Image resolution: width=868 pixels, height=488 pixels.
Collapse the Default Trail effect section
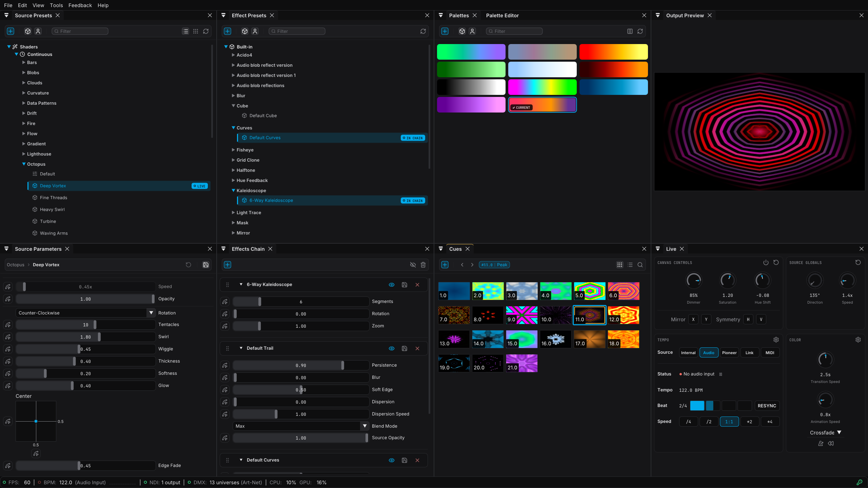pyautogui.click(x=241, y=348)
